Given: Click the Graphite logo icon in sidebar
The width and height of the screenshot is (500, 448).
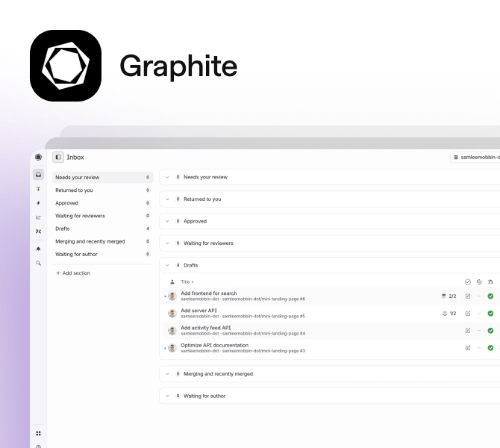Looking at the screenshot, I should (38, 157).
